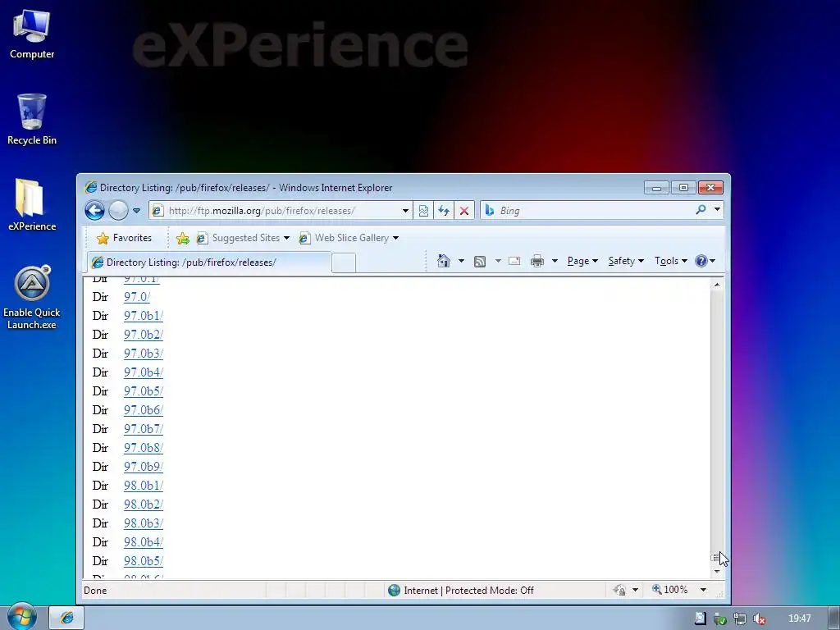Click the Forward navigation button
The height and width of the screenshot is (630, 840).
118,211
